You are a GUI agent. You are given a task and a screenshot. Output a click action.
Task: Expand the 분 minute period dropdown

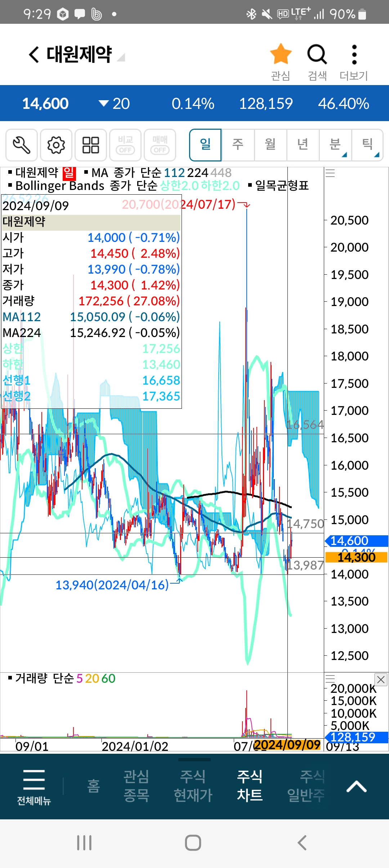click(335, 145)
